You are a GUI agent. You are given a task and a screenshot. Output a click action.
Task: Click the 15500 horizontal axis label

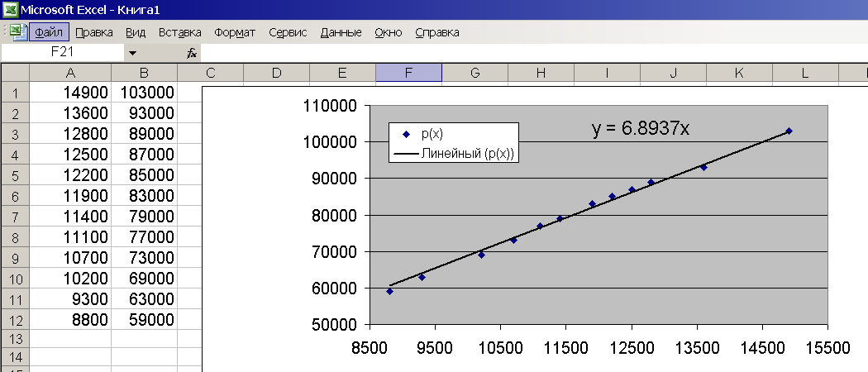click(x=827, y=348)
